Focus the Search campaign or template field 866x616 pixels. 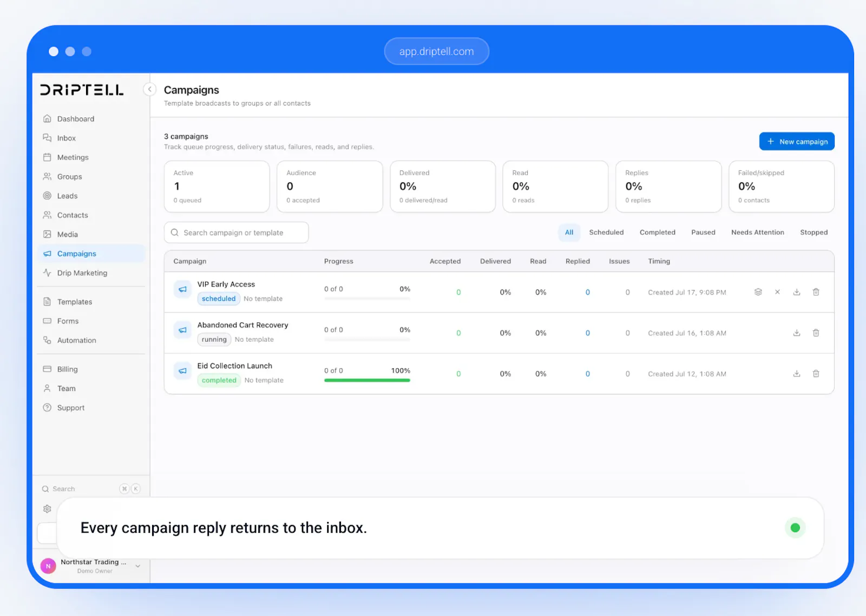237,233
